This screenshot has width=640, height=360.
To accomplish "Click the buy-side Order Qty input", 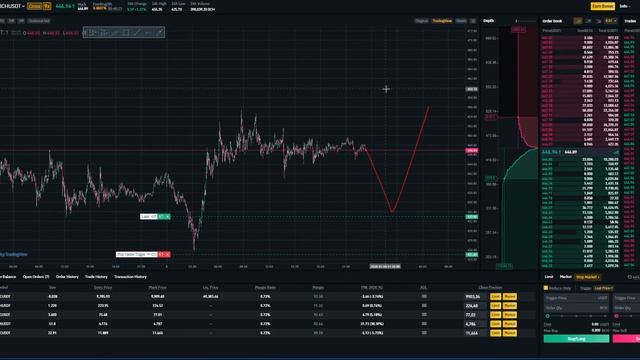I will [576, 308].
